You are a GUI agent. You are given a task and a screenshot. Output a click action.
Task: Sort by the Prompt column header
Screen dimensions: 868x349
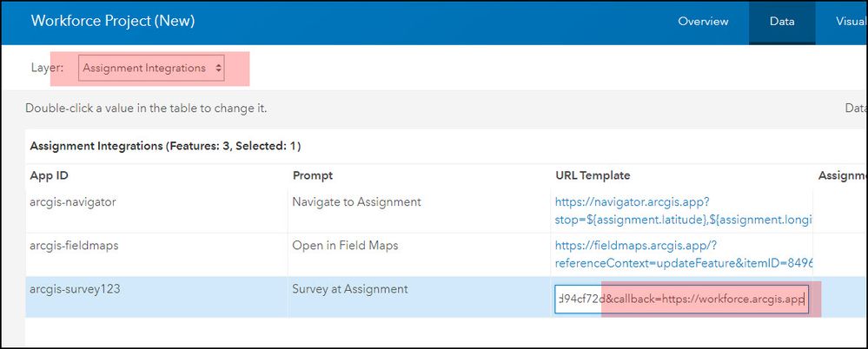(313, 175)
